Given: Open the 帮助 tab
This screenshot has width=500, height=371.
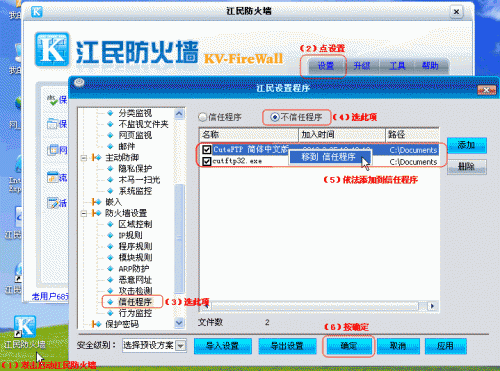Looking at the screenshot, I should [x=430, y=66].
